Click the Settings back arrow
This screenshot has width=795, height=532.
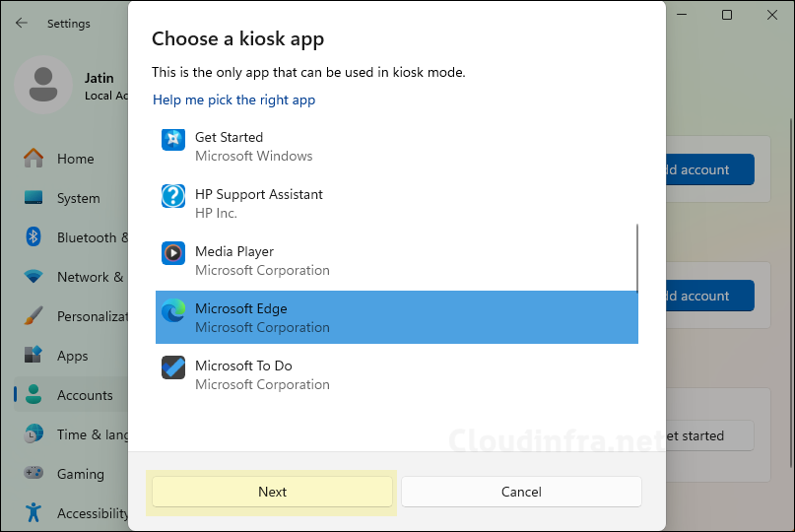[22, 23]
